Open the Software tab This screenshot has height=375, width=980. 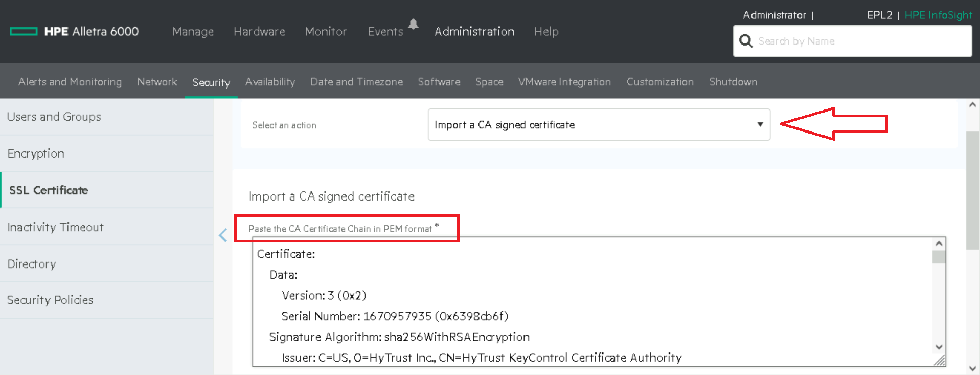click(x=439, y=82)
